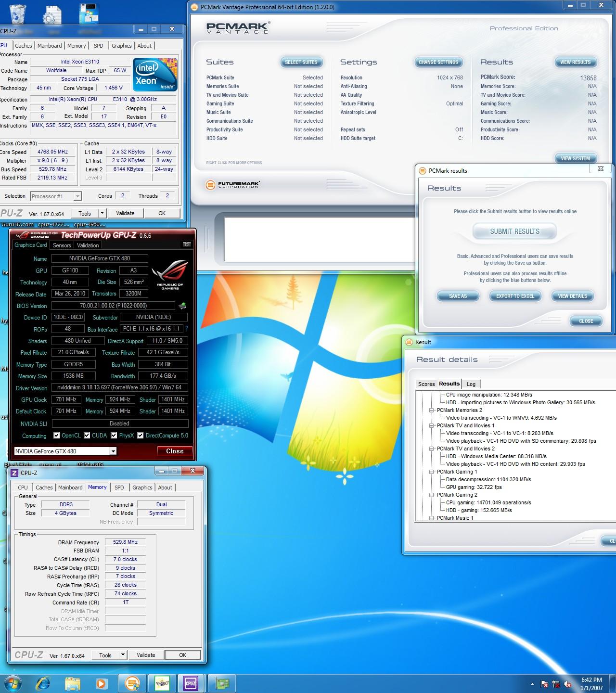Viewport: 616px width, 693px height.
Task: Click the View Results button
Action: coord(575,62)
